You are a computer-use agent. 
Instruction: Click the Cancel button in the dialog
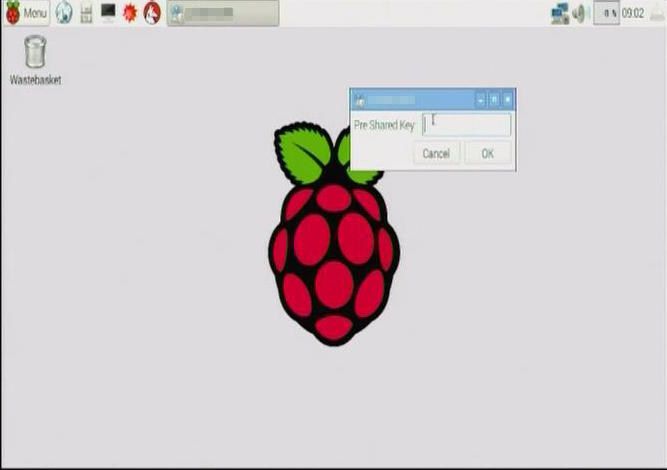click(436, 153)
